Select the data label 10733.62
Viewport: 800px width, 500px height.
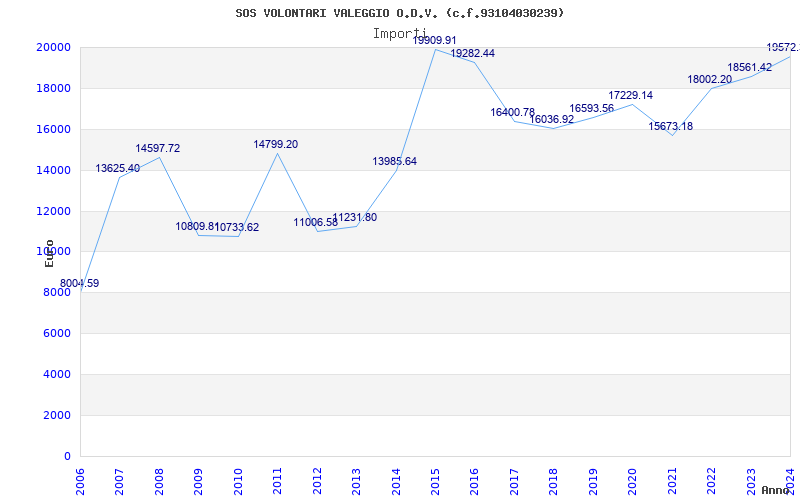coord(237,228)
